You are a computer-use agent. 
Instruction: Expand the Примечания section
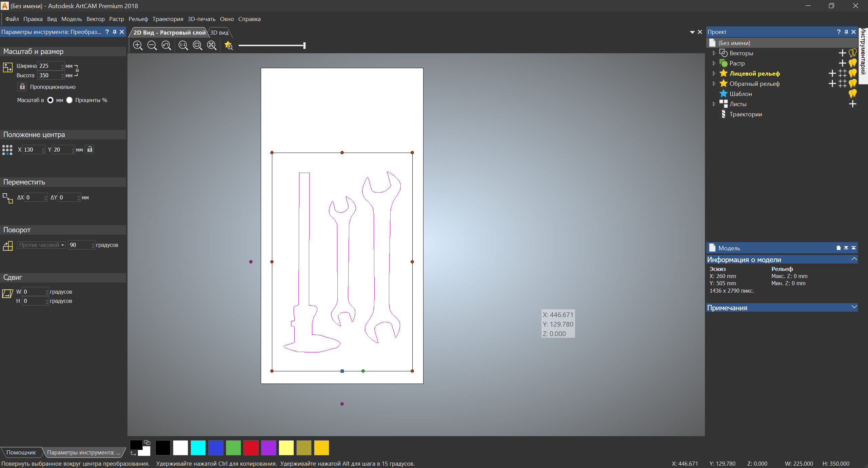854,307
